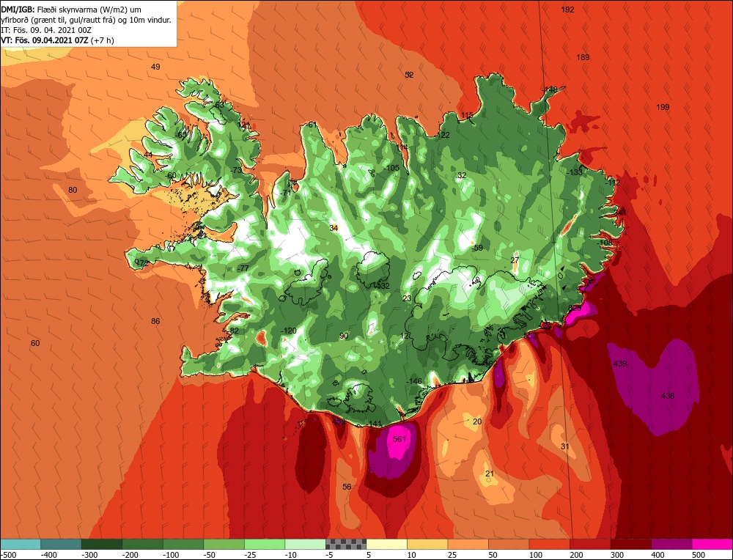Click the 31 value in the southeast ocean
The image size is (733, 560).
(x=565, y=446)
